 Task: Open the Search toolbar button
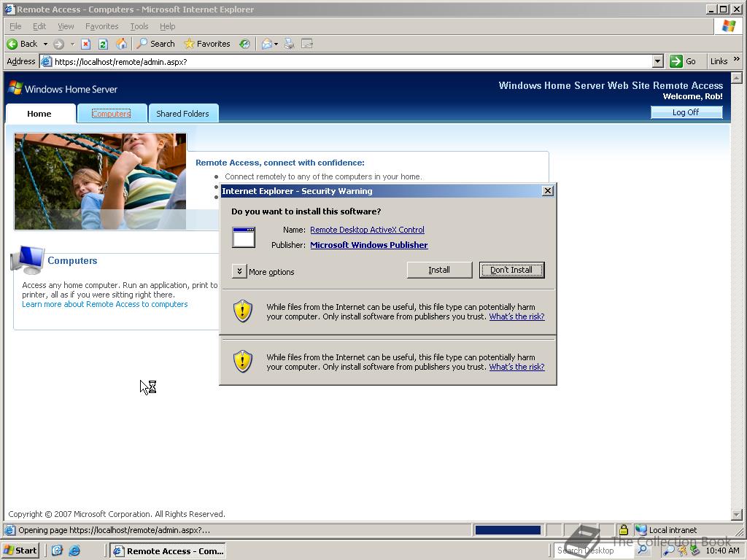156,44
